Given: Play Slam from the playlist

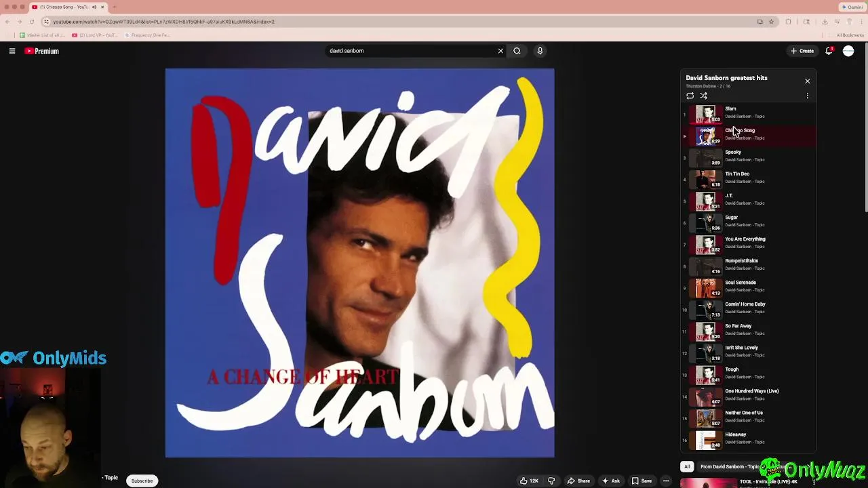Looking at the screenshot, I should pos(749,114).
